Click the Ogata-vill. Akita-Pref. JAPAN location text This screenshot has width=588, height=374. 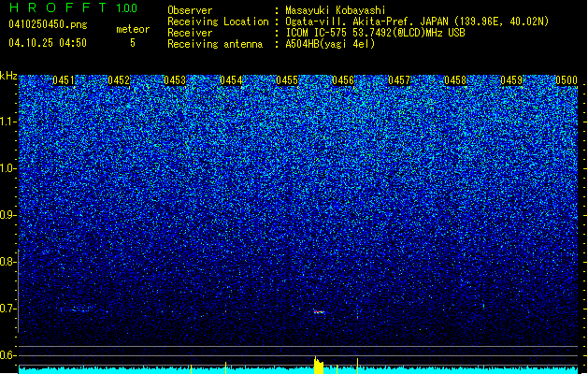tap(417, 22)
